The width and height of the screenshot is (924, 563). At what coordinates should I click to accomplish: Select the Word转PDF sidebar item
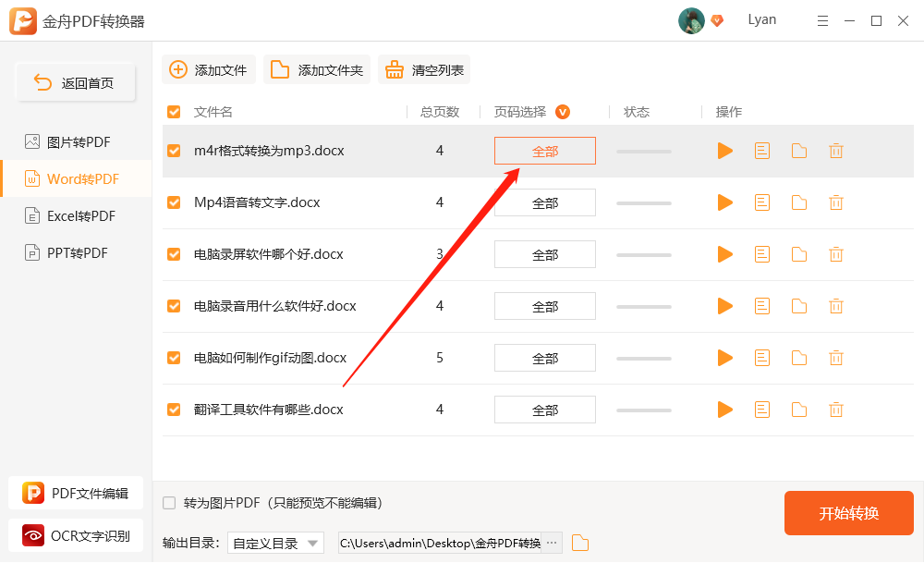pos(76,178)
